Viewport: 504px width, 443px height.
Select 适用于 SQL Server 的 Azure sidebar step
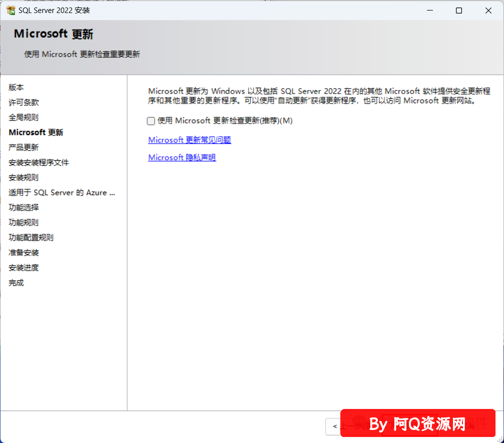pos(62,193)
